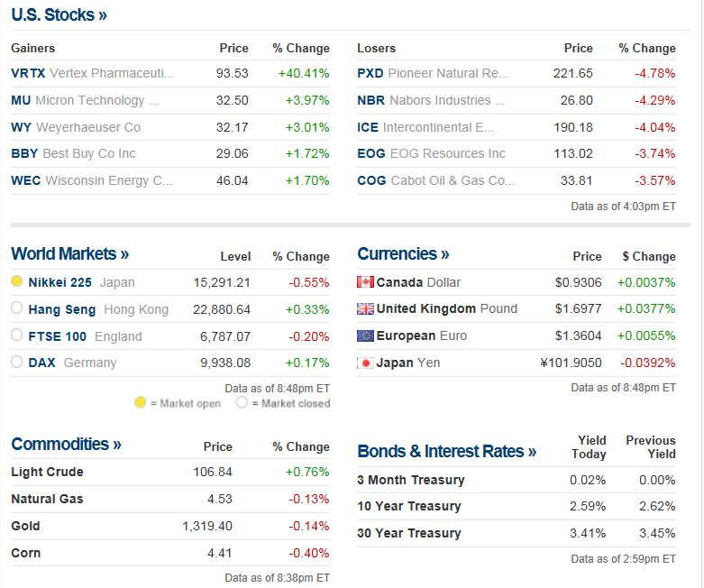This screenshot has height=588, width=704.
Task: Click the 10 Year Treasury row
Action: (x=409, y=507)
